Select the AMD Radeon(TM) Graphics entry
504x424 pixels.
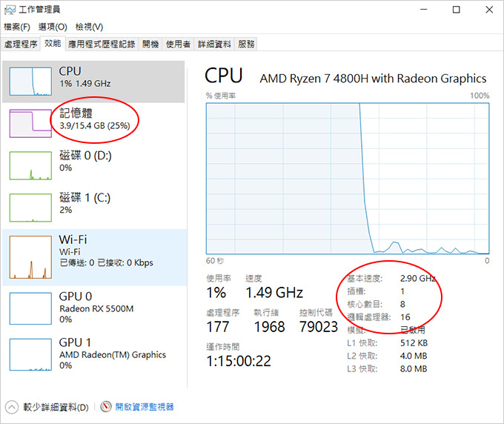(113, 354)
